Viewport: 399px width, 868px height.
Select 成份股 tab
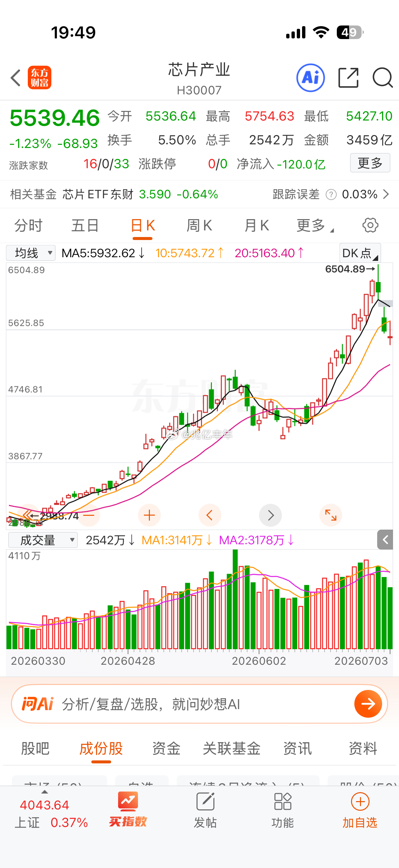(101, 748)
